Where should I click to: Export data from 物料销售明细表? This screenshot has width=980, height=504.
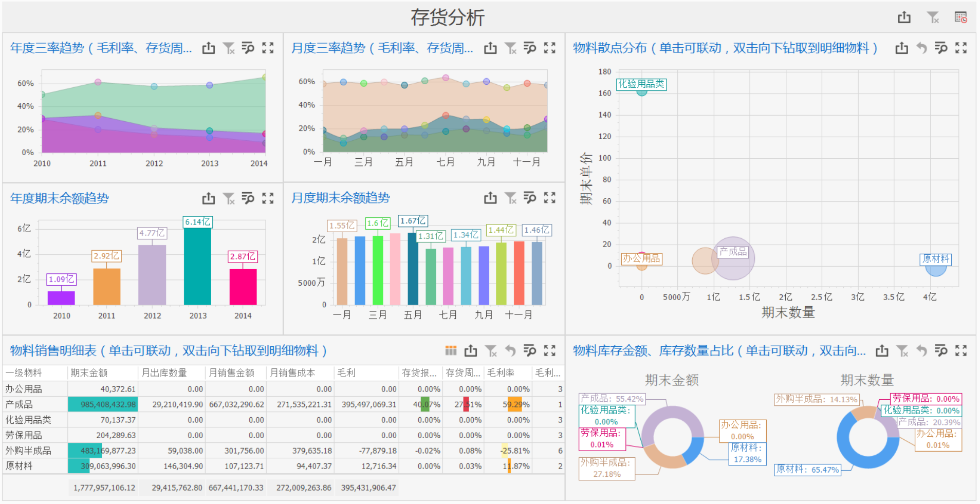pyautogui.click(x=471, y=350)
